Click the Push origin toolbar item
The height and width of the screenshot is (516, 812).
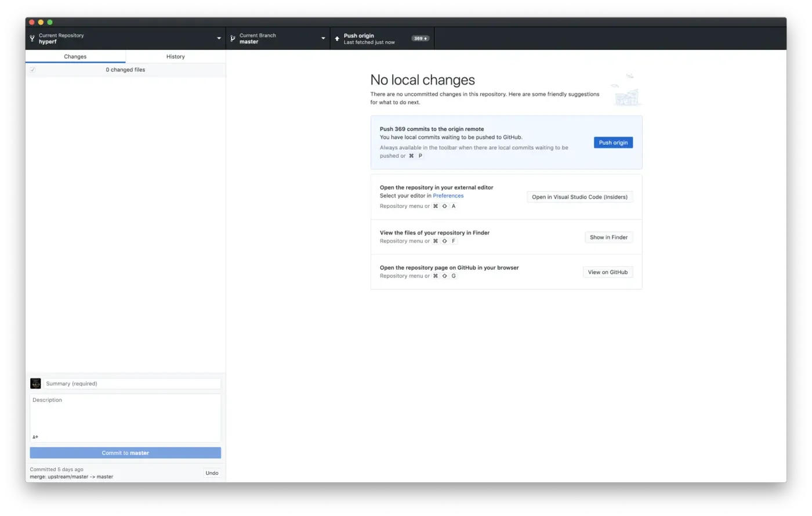[382, 38]
